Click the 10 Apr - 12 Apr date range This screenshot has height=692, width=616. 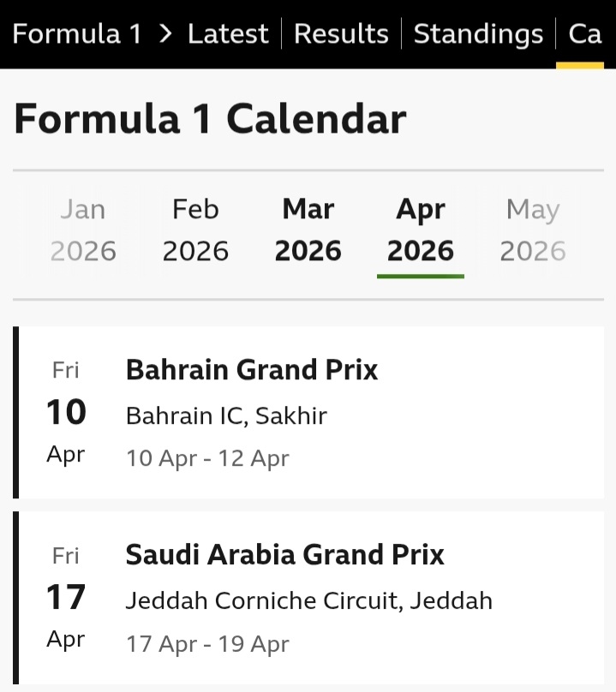(207, 458)
